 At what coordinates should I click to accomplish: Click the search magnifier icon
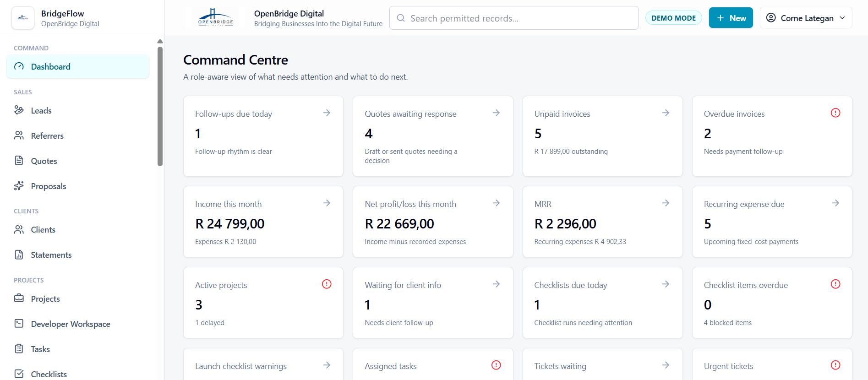click(x=401, y=18)
